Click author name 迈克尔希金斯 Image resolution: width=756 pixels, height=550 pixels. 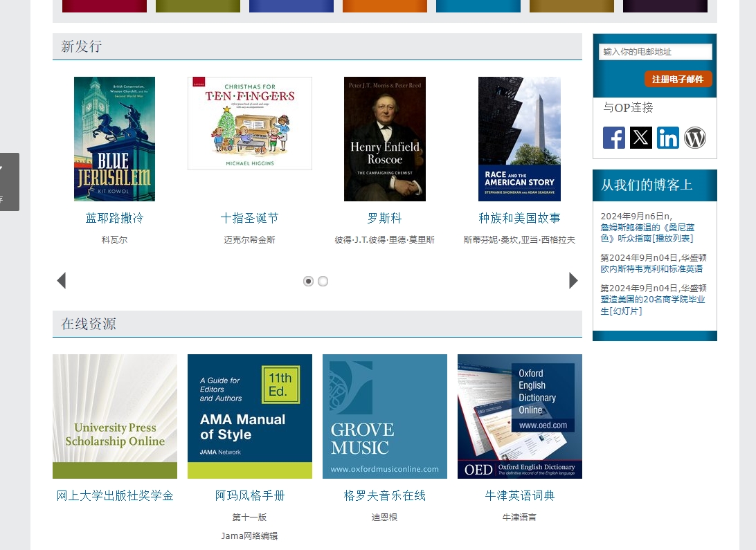[x=249, y=239]
